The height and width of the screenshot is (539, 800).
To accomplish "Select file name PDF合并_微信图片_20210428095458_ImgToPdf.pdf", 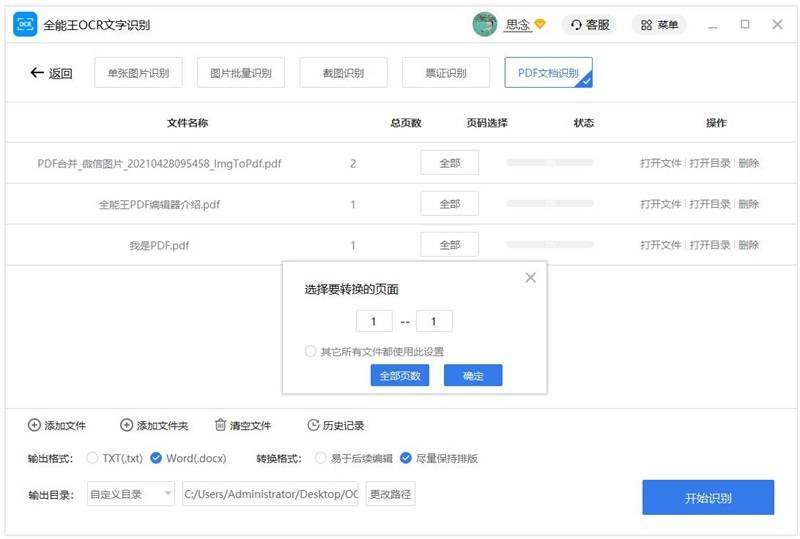I will click(159, 163).
